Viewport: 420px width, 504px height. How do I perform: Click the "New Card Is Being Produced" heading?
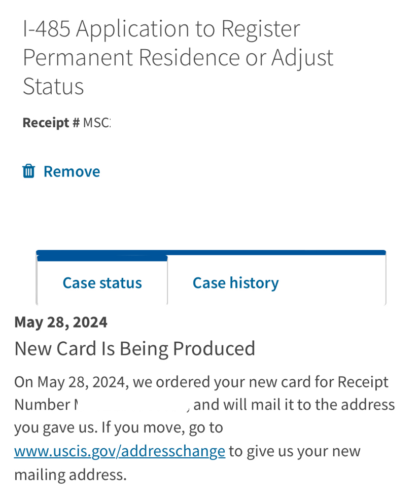(x=134, y=349)
